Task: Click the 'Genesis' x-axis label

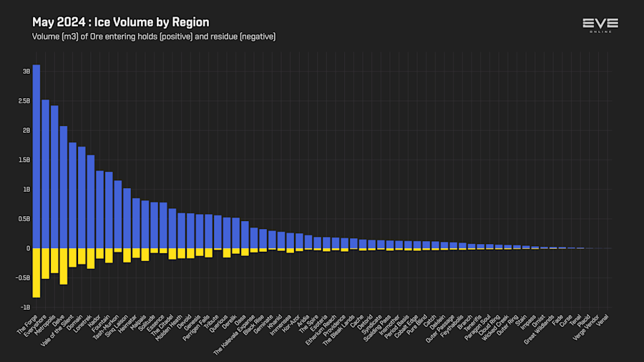Action: pyautogui.click(x=192, y=323)
